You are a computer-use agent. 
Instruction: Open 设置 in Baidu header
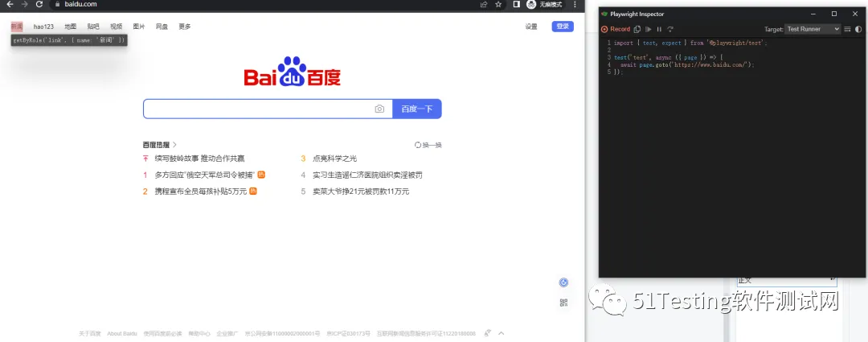click(x=531, y=27)
